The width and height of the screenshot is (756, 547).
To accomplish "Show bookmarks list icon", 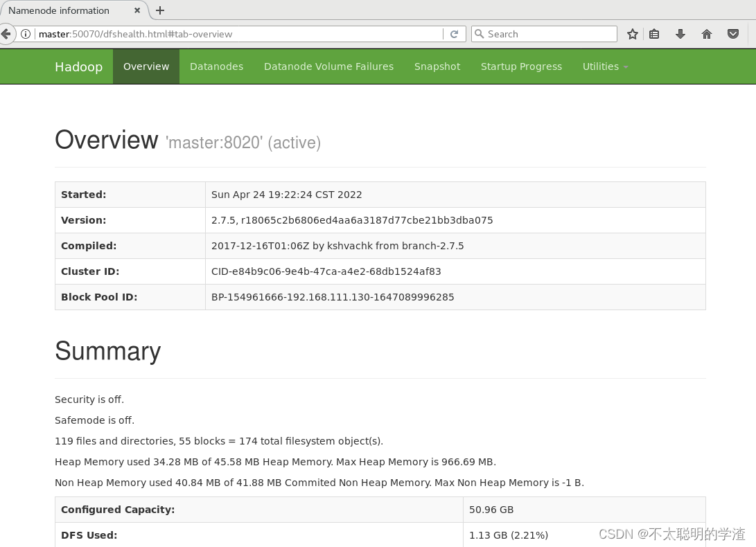I will point(654,34).
